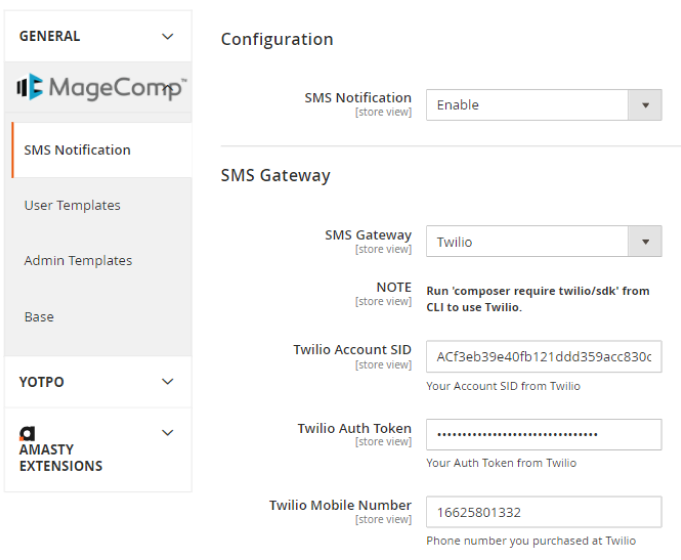This screenshot has height=560, width=681.
Task: Open the User Templates sidebar tab
Action: pyautogui.click(x=72, y=205)
